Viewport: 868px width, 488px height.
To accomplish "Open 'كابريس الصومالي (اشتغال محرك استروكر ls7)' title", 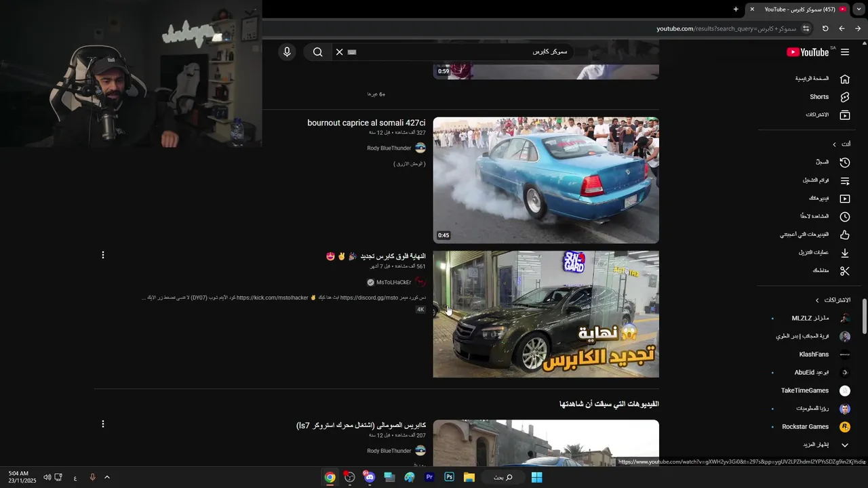I will click(361, 425).
